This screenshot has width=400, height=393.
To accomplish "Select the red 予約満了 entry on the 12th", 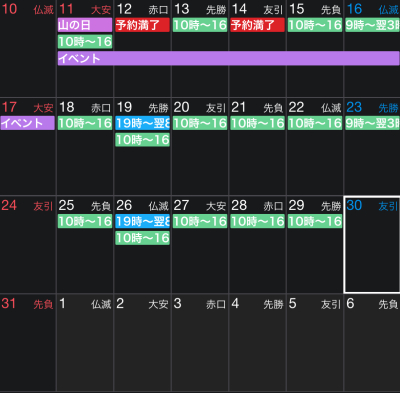I will point(142,25).
